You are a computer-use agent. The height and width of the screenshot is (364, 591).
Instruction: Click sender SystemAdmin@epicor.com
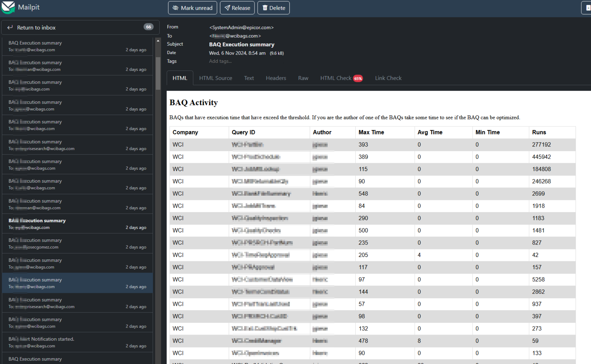point(241,27)
